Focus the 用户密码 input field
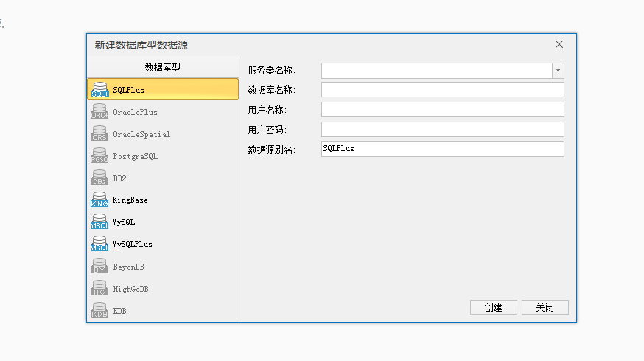 [443, 130]
